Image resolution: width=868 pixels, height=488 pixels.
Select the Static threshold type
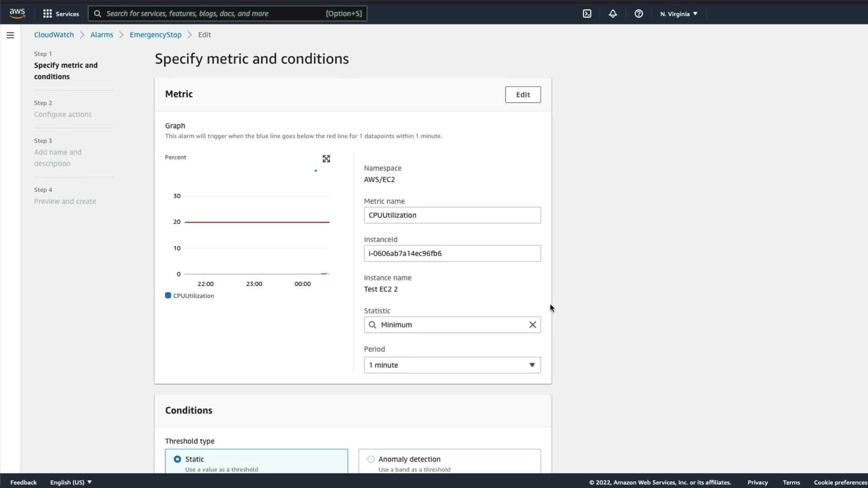pyautogui.click(x=177, y=459)
